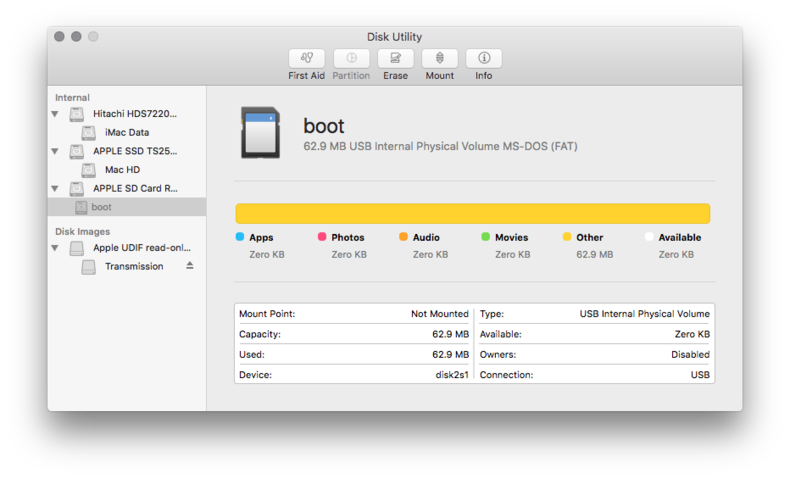Viewport: 790px width, 479px height.
Task: Click the blue Apps legend dot
Action: [x=240, y=237]
